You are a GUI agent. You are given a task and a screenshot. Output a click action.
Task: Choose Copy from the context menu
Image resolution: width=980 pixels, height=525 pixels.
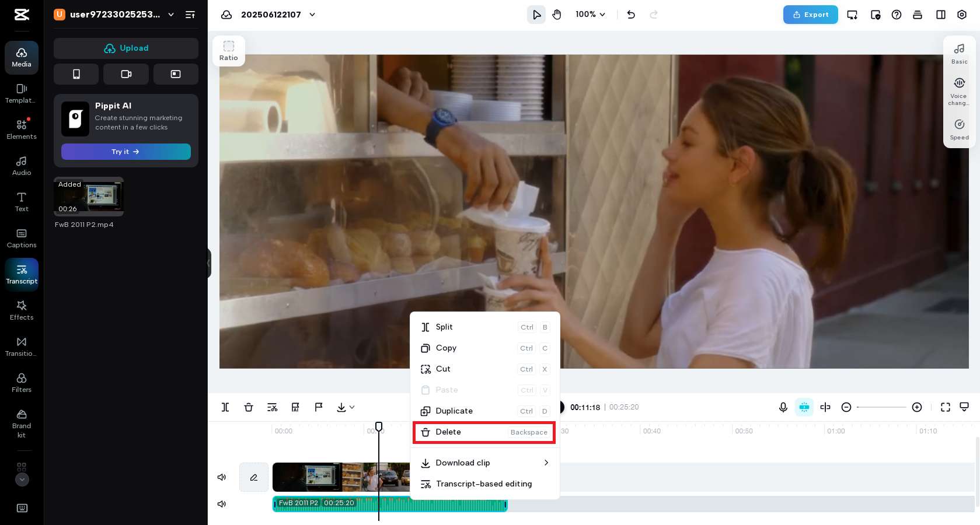click(x=485, y=348)
